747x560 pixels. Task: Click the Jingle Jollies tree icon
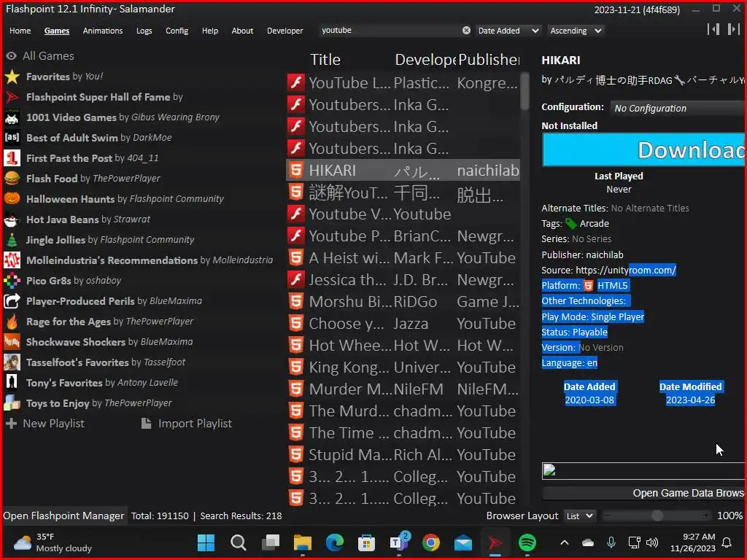[12, 240]
